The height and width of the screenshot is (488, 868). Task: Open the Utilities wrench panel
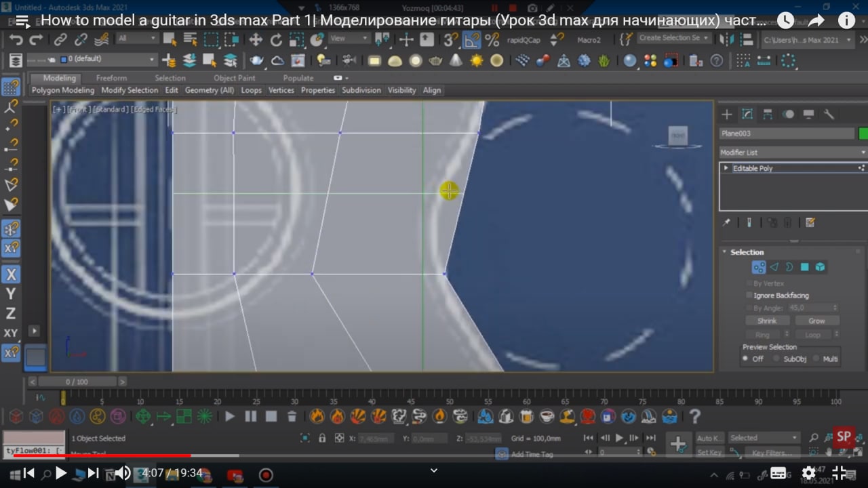pyautogui.click(x=829, y=114)
